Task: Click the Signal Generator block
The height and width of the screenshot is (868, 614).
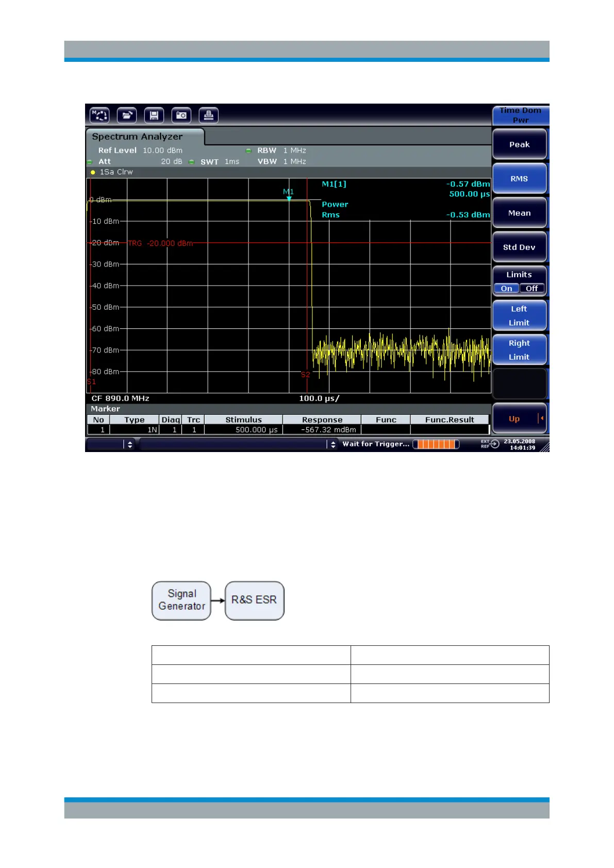Action: click(x=181, y=600)
